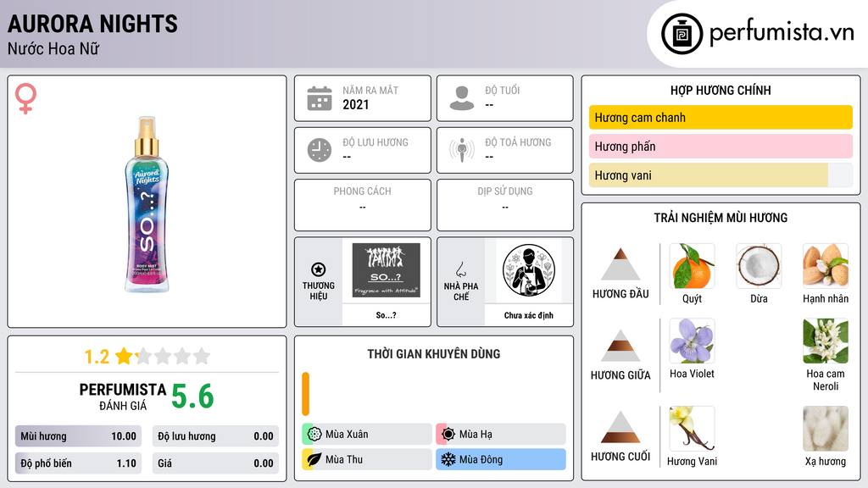Screen dimensions: 868x488
Task: Click the Phong cách box
Action: pyautogui.click(x=363, y=205)
